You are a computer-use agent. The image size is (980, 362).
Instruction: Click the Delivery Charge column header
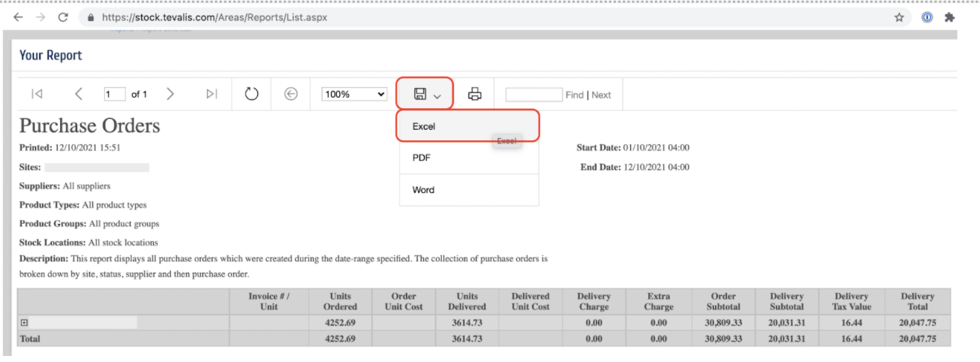pos(594,301)
